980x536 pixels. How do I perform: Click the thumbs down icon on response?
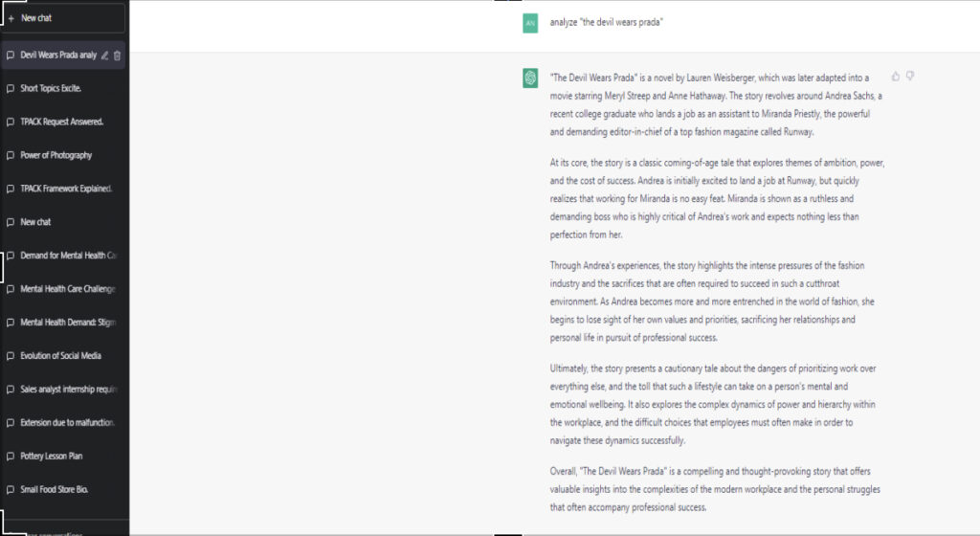point(910,77)
